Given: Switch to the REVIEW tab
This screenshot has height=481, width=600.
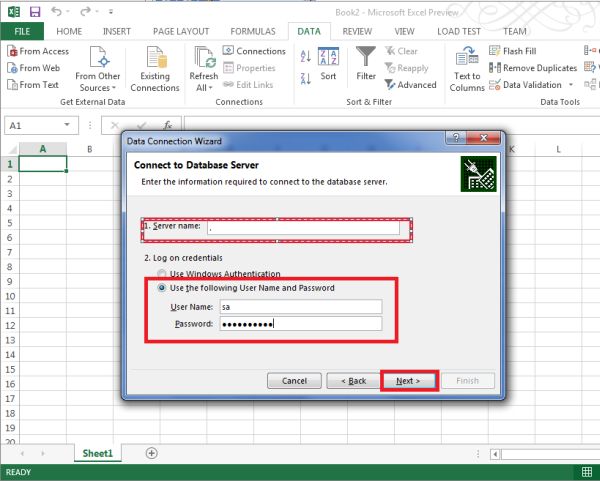Looking at the screenshot, I should coord(357,31).
